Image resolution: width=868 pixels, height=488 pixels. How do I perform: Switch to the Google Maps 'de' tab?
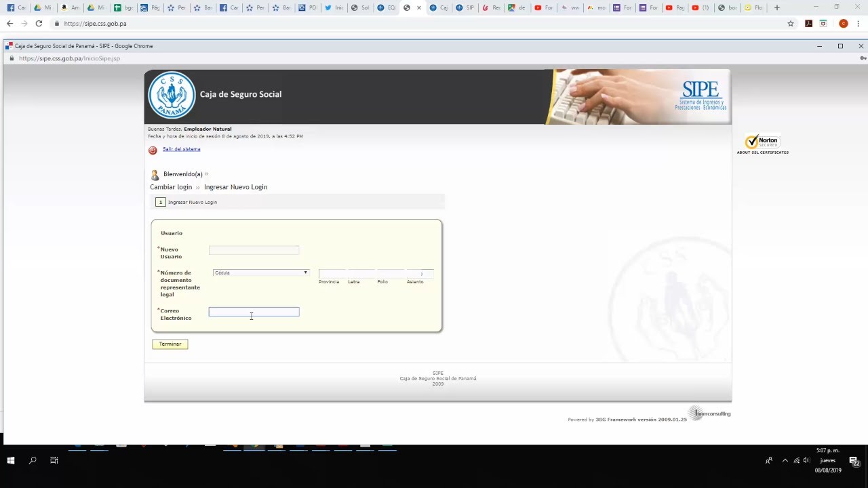pos(519,7)
